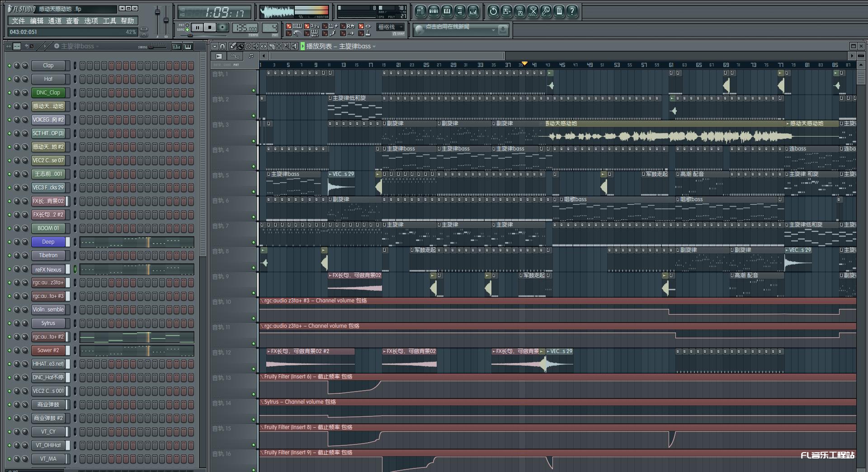
Task: Click the tempo display reading 135.000
Action: pyautogui.click(x=245, y=28)
